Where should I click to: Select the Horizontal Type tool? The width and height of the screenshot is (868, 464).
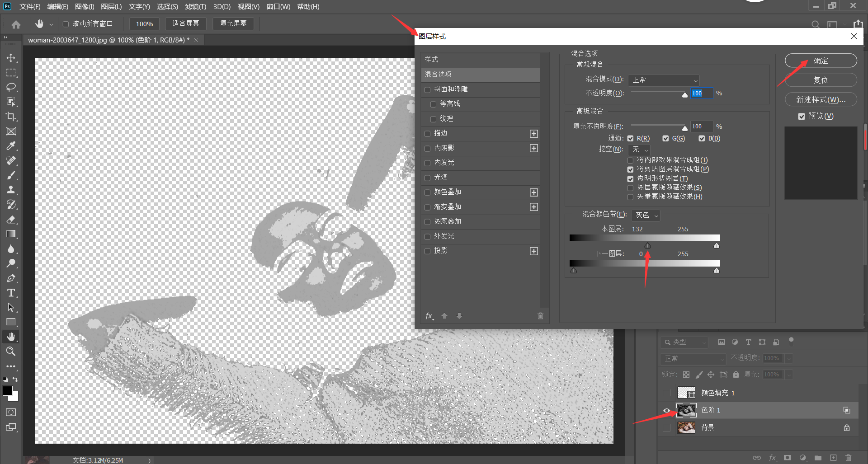(x=11, y=293)
